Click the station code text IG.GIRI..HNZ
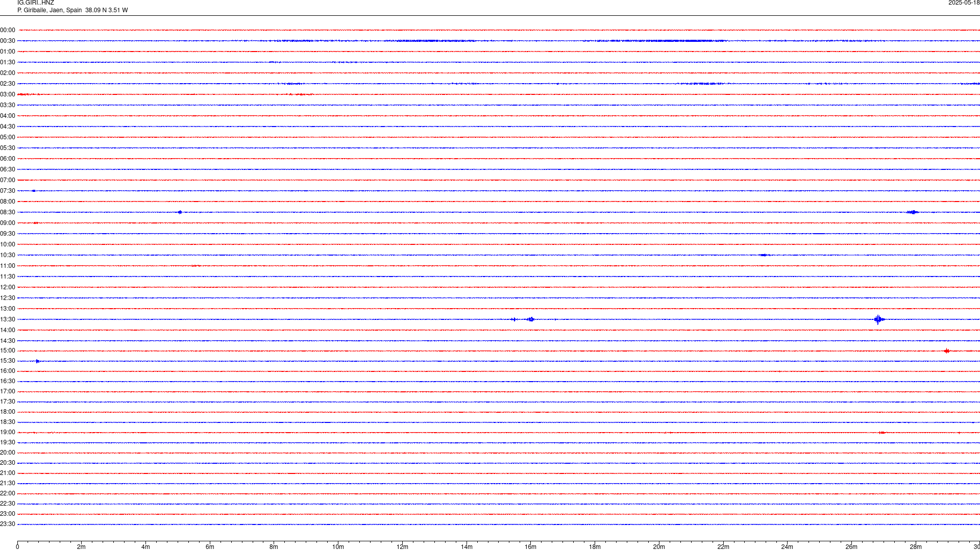 (x=36, y=3)
